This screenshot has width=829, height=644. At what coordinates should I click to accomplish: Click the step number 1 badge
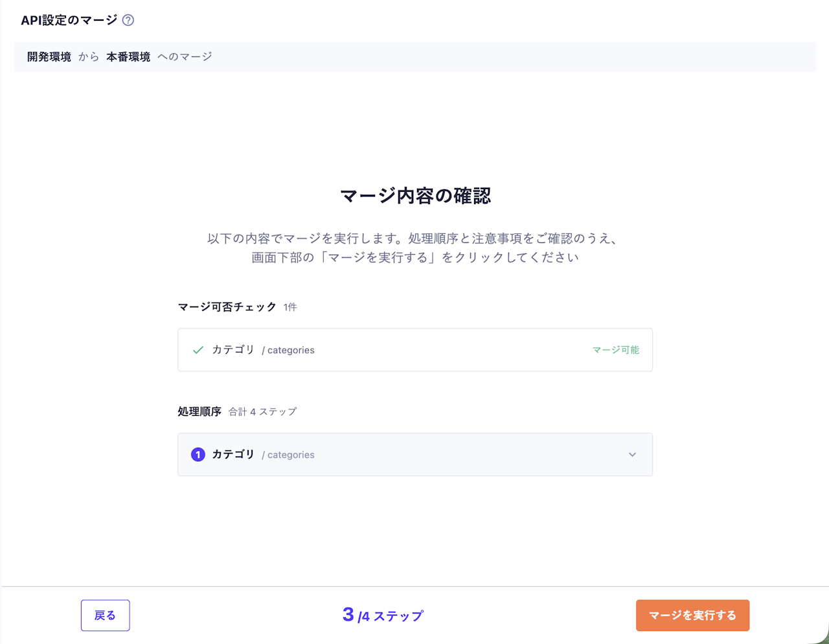[x=198, y=455]
